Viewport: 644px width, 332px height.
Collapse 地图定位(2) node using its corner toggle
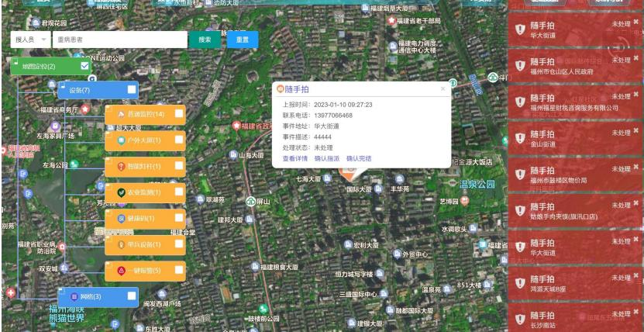click(15, 61)
